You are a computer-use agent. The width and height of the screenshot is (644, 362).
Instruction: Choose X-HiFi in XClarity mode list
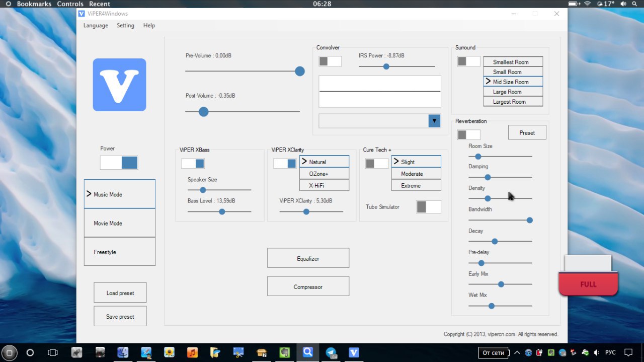(324, 185)
